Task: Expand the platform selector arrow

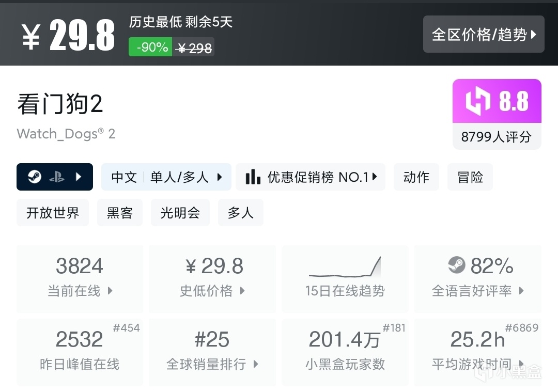Action: click(79, 177)
